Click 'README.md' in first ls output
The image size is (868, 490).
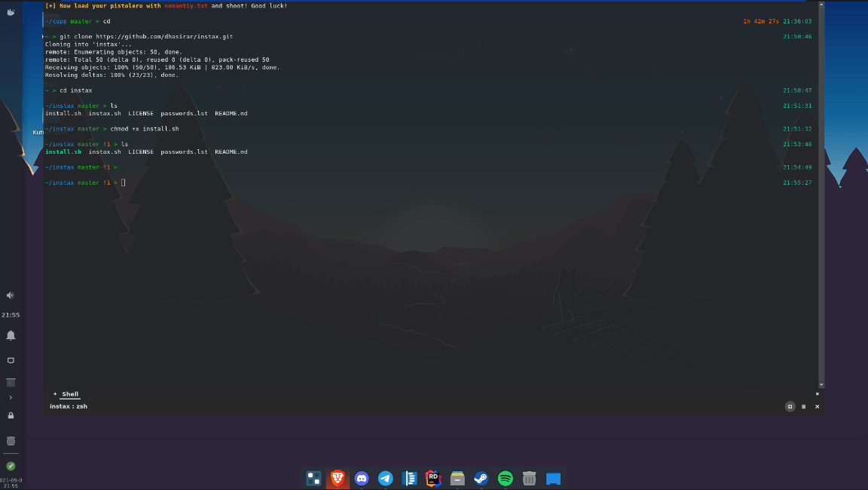pos(231,114)
